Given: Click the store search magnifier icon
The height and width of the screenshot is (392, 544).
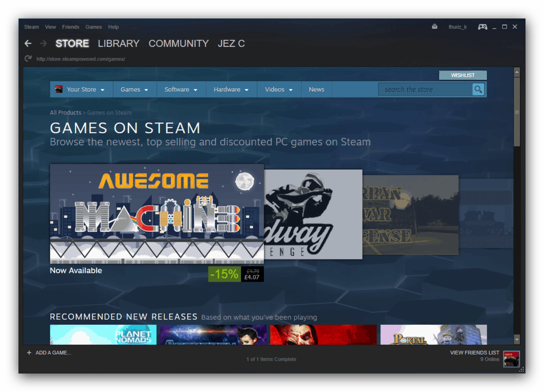Looking at the screenshot, I should [478, 90].
